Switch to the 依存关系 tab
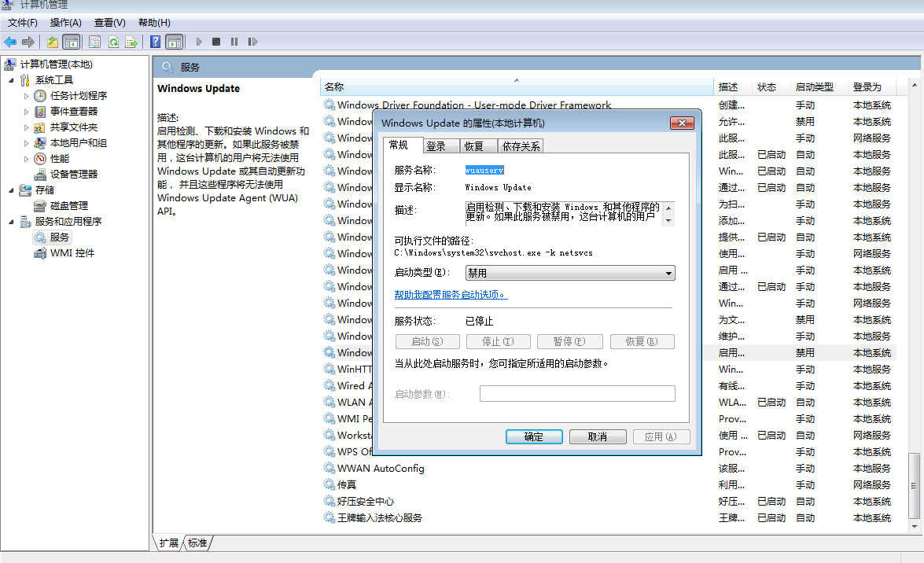 [x=521, y=146]
